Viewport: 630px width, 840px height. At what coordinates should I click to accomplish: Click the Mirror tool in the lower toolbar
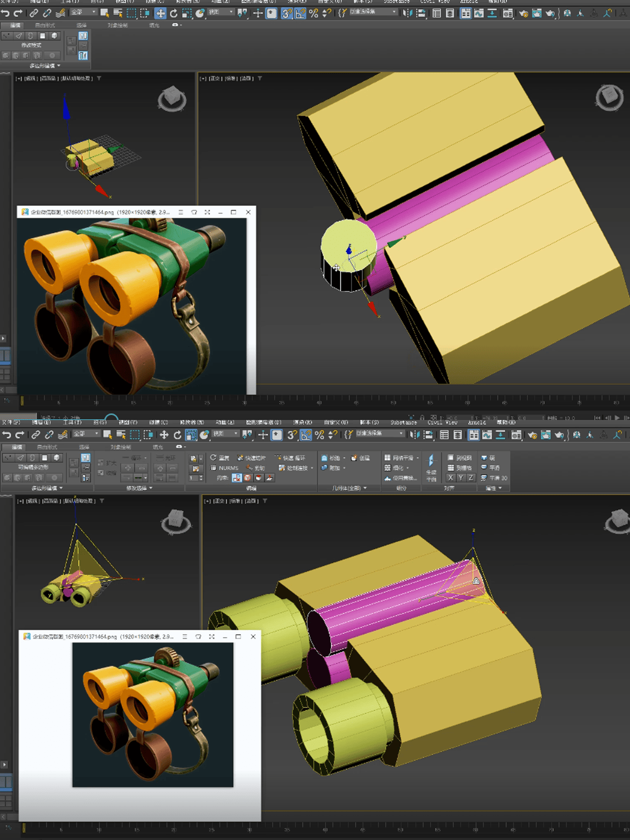pos(414,435)
